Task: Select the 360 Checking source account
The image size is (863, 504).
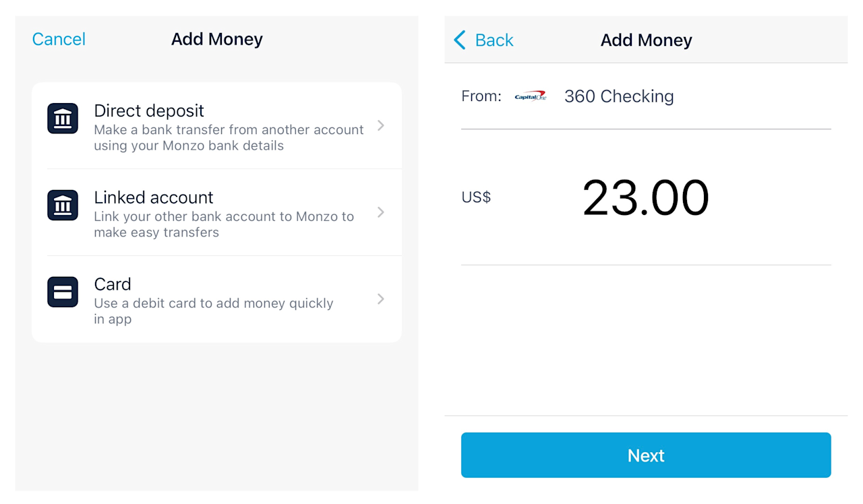Action: [619, 96]
